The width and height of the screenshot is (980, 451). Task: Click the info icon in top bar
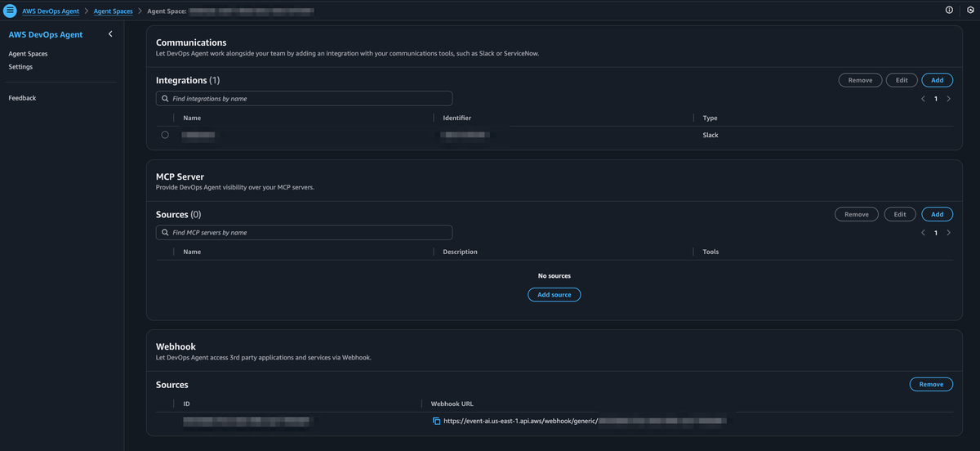949,11
